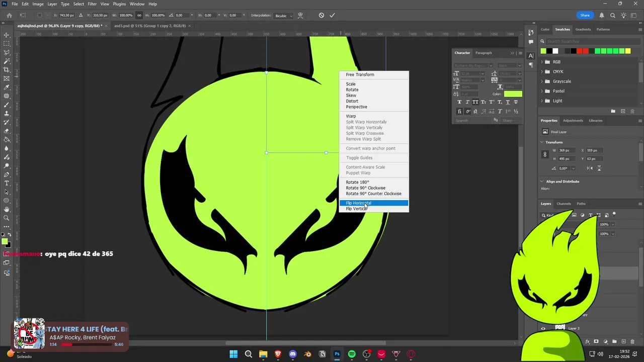Select the Magic Wand tool
This screenshot has width=644, height=362.
point(7,61)
